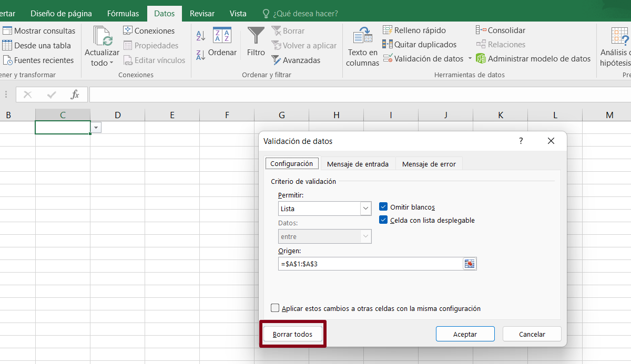
Task: Select the Configuración tab
Action: click(x=291, y=163)
